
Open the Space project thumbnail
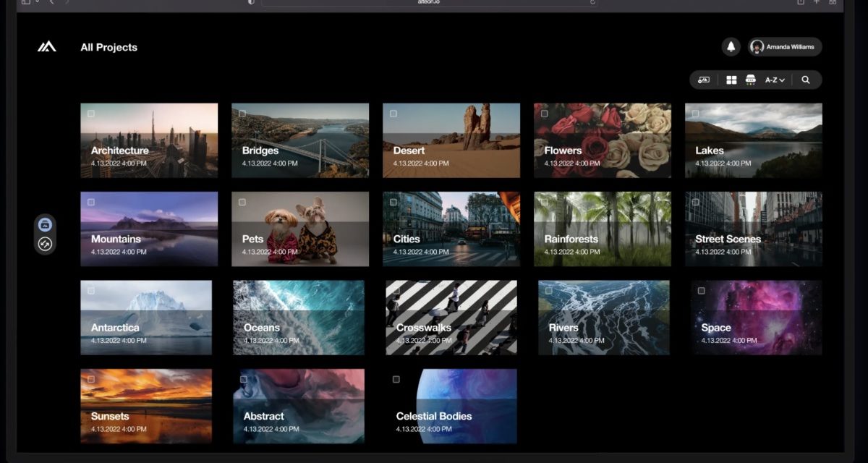756,318
